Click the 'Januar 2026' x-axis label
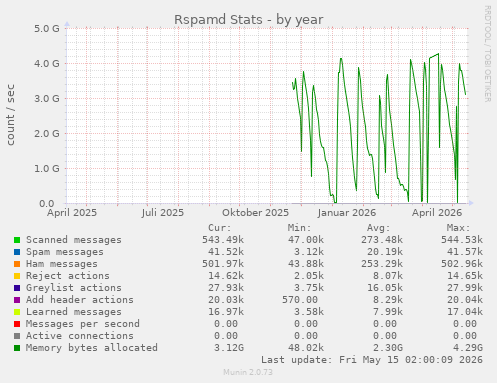 [347, 213]
